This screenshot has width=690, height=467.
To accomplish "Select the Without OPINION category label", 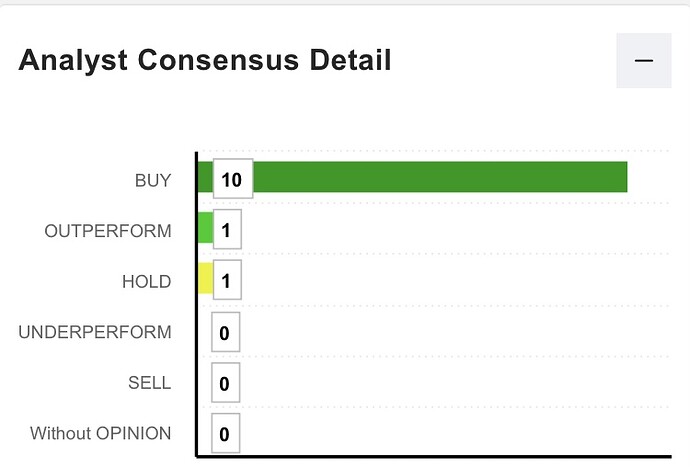I will click(x=100, y=434).
